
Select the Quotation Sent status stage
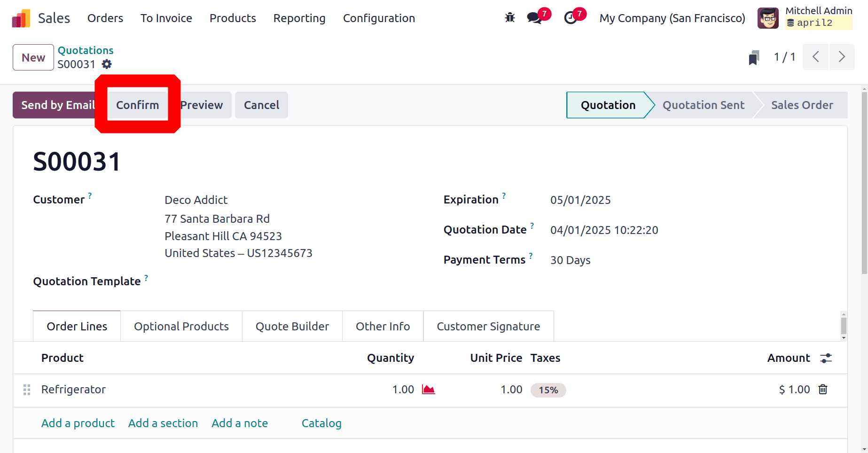(704, 105)
